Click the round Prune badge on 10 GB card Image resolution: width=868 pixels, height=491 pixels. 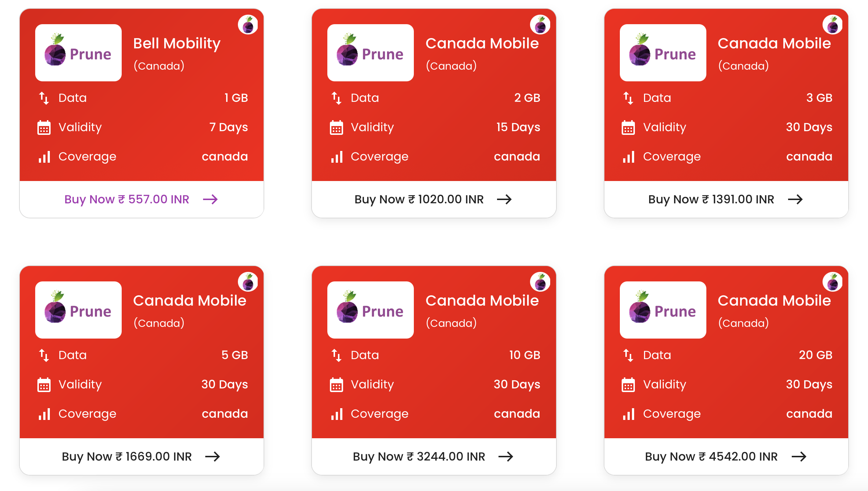(x=540, y=282)
